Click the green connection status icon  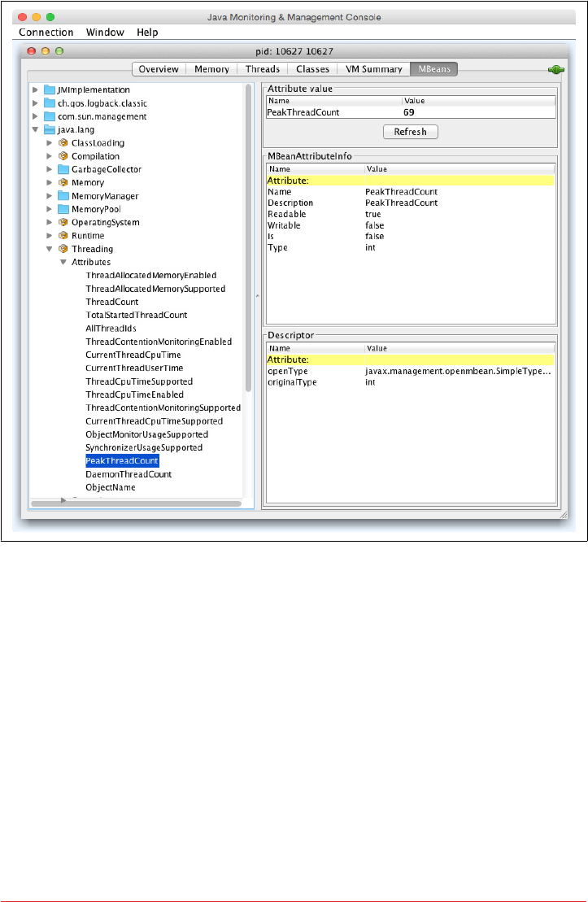pyautogui.click(x=555, y=70)
